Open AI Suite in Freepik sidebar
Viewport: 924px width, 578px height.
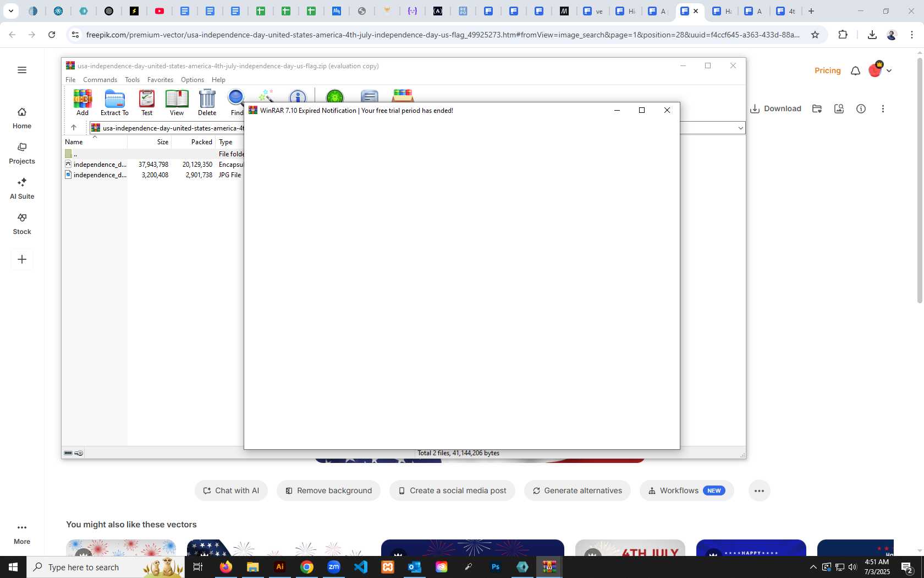(22, 189)
